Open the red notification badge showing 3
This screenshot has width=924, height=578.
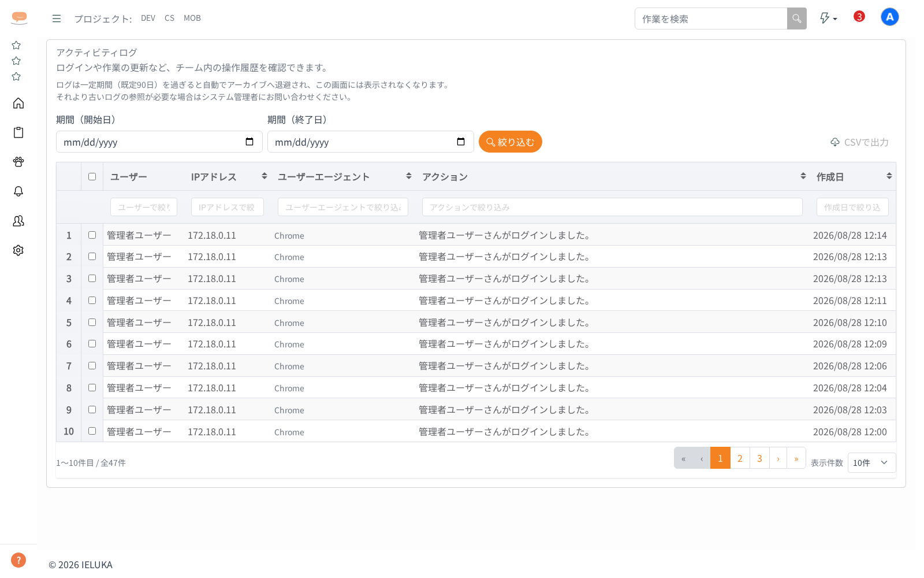click(859, 17)
